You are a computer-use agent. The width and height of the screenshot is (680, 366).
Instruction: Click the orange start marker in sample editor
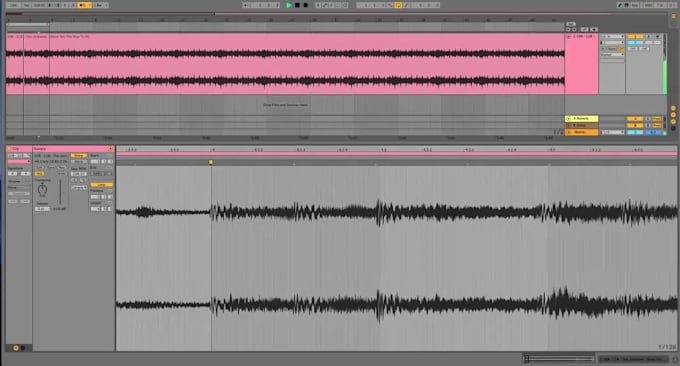[211, 162]
